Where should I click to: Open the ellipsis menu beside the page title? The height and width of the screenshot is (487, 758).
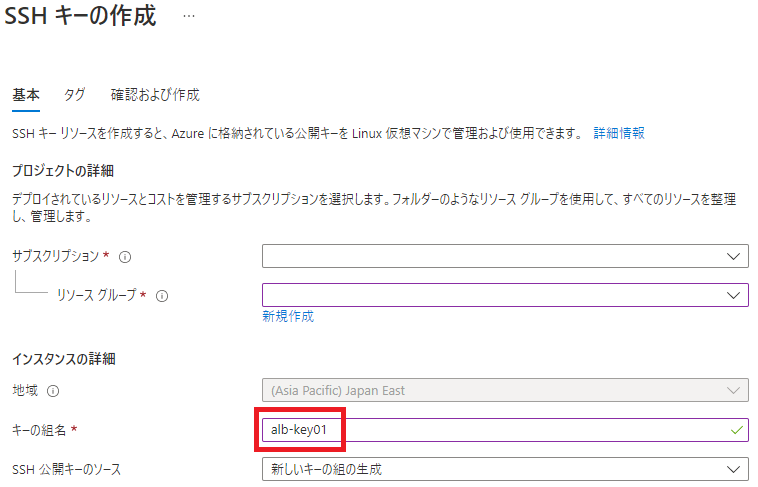(x=189, y=16)
